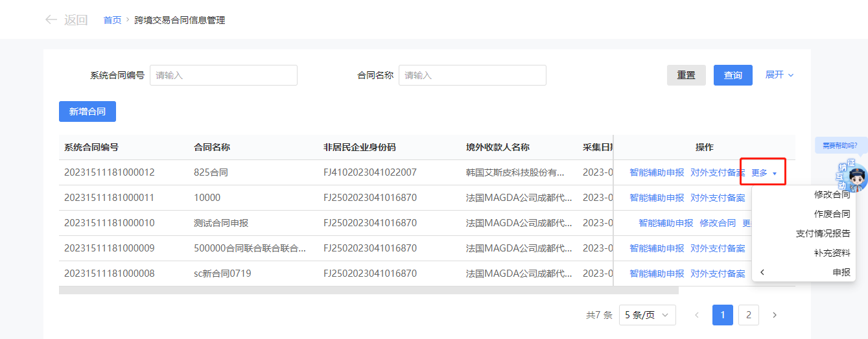Open the 5条/页 page size dropdown
The image size is (868, 339).
click(x=647, y=315)
